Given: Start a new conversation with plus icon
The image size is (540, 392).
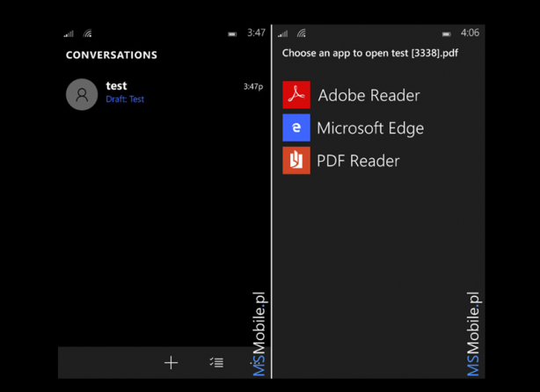Looking at the screenshot, I should (x=171, y=363).
